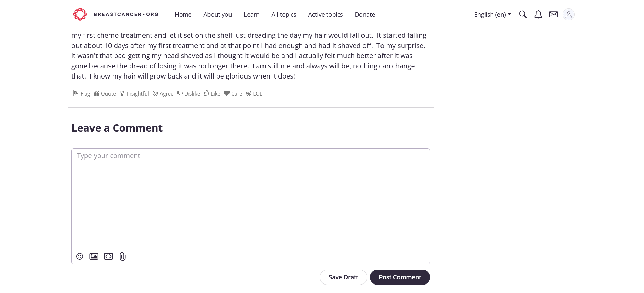Click the Post Comment button
This screenshot has width=644, height=293.
tap(400, 277)
